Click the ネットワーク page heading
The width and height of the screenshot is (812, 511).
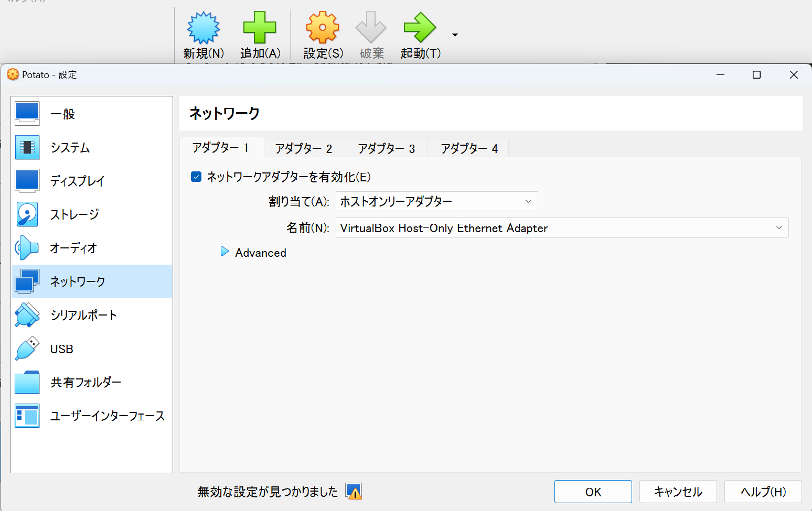[225, 113]
